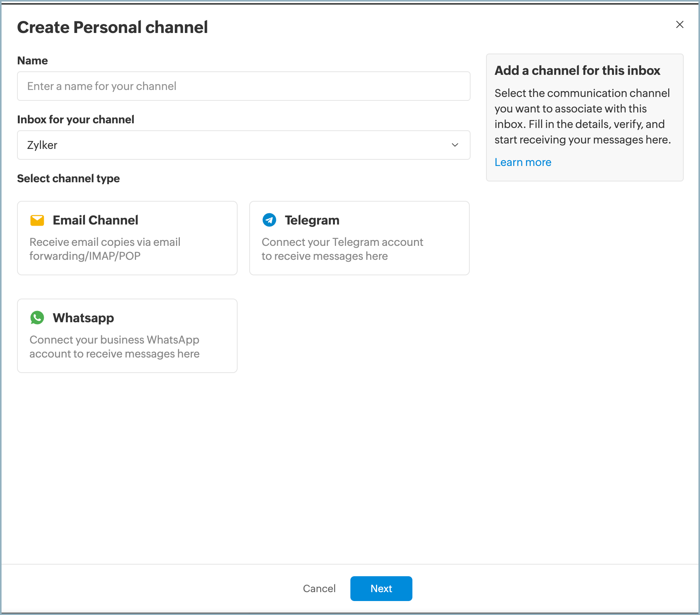
Task: Click Cancel to dismiss the dialog
Action: [319, 588]
